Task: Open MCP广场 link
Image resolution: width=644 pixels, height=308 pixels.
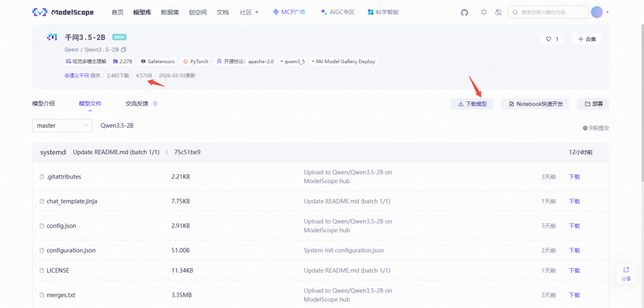Action: 289,13
